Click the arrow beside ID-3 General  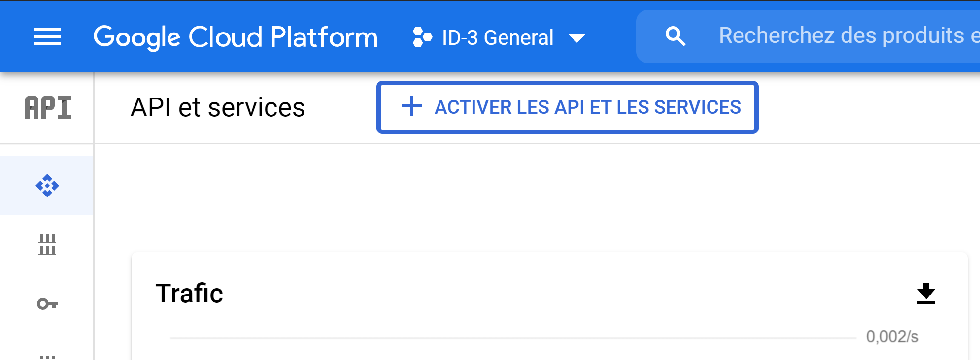[x=576, y=38]
